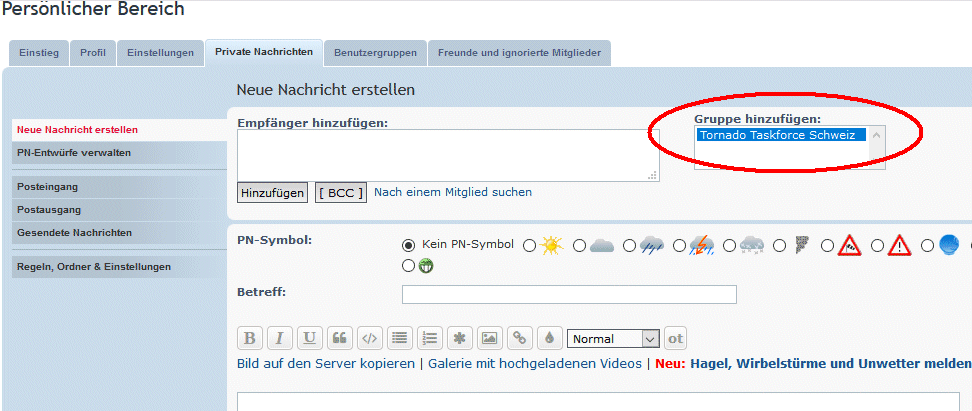This screenshot has height=411, width=972.
Task: Choose the blue globe symbol radio button
Action: (927, 246)
